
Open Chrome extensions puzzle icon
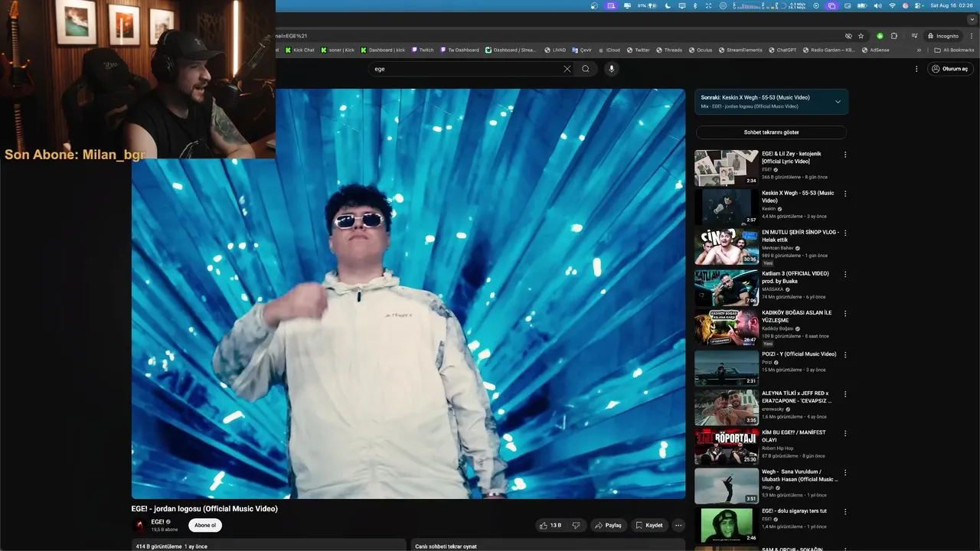893,36
